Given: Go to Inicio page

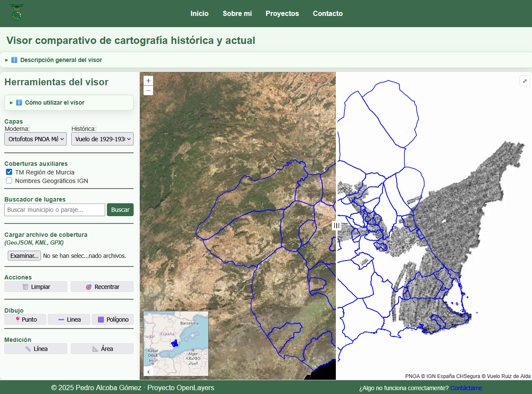Looking at the screenshot, I should tap(200, 13).
